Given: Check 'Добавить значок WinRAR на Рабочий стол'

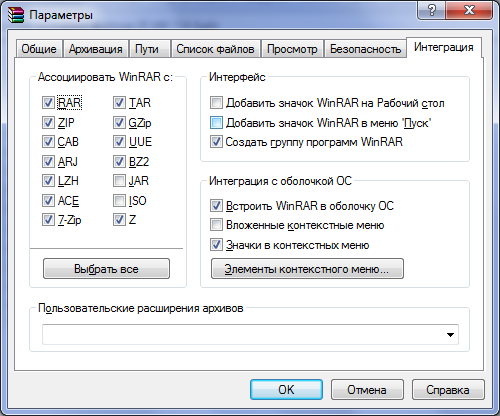Looking at the screenshot, I should 216,103.
